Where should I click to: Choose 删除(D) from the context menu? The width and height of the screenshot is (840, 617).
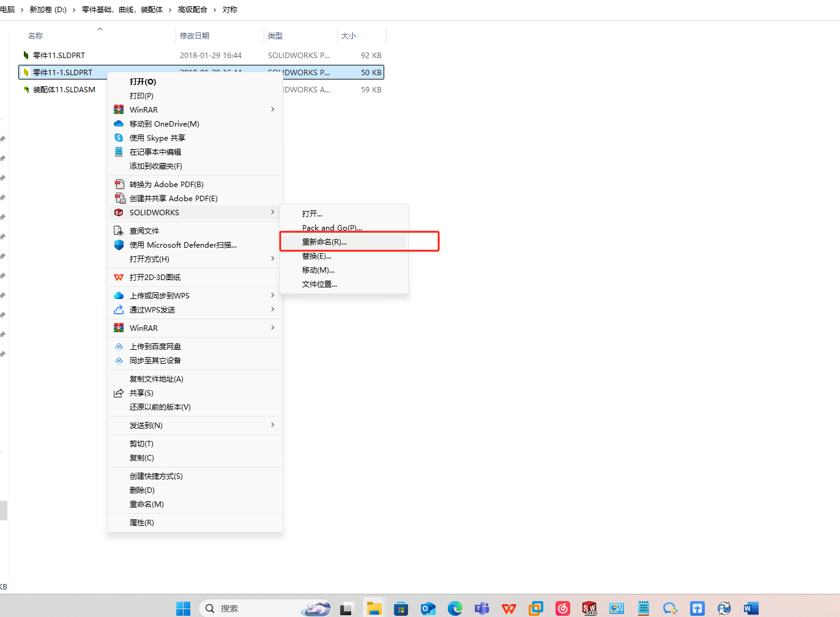tap(142, 490)
